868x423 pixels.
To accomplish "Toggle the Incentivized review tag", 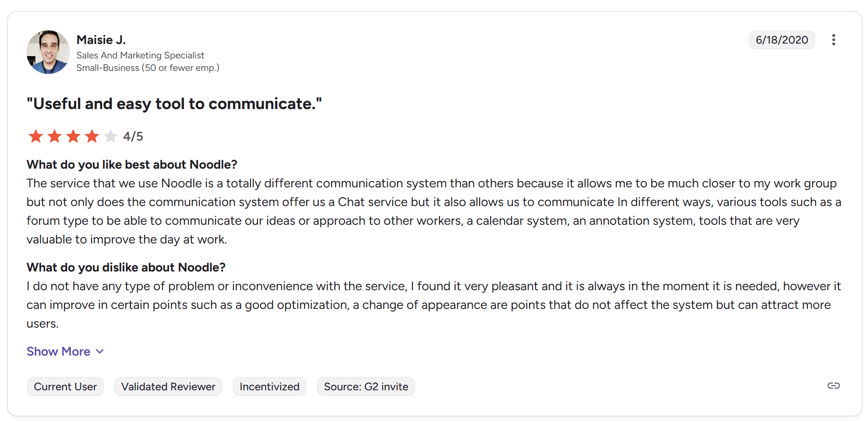I will [x=269, y=386].
